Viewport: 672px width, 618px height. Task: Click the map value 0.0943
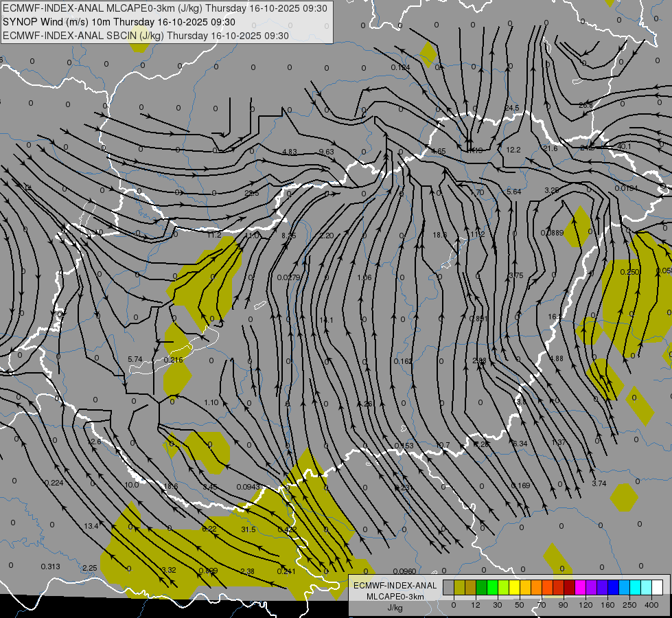pyautogui.click(x=248, y=487)
